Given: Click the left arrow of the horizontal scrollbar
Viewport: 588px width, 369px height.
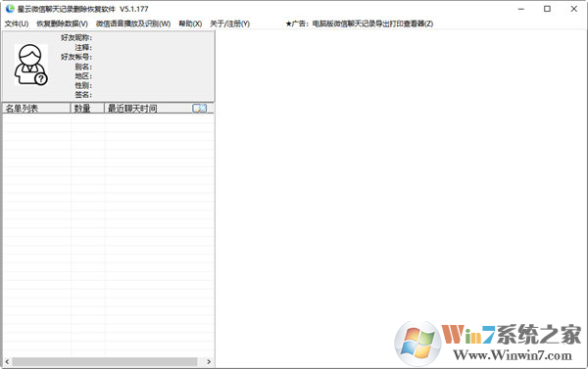Looking at the screenshot, I should click(7, 361).
